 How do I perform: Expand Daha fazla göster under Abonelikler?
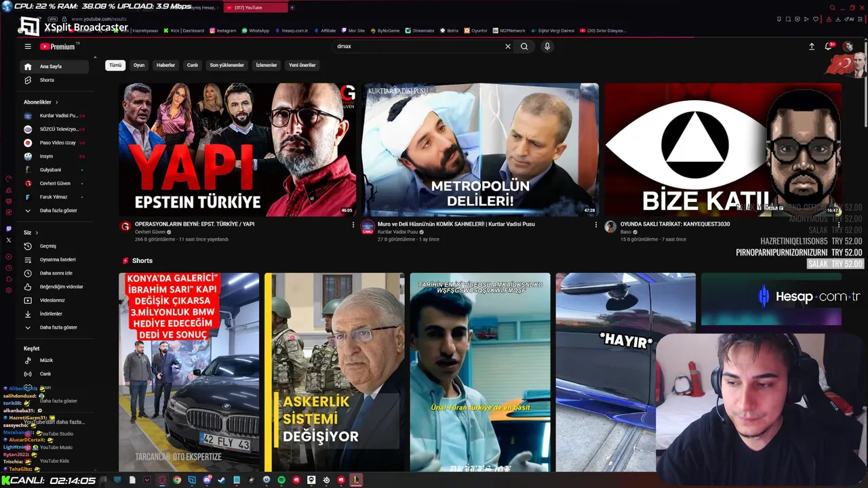(54, 211)
